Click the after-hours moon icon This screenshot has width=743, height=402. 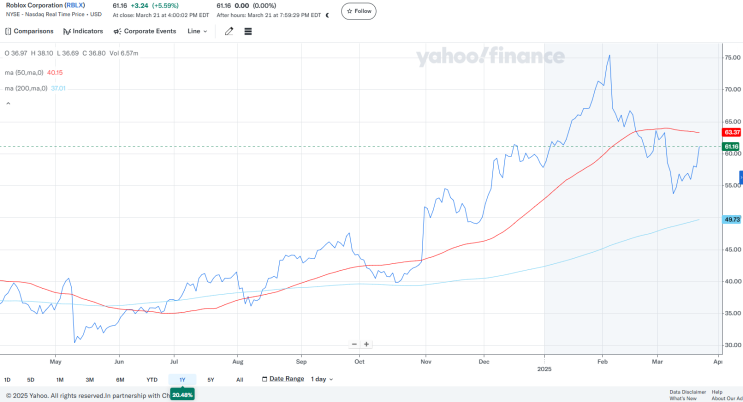tap(327, 15)
